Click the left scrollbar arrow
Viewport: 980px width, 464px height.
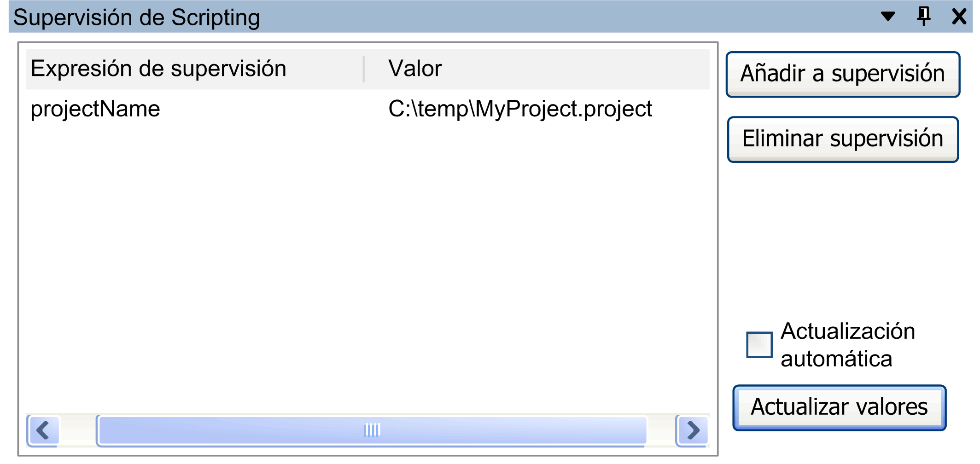pos(41,430)
